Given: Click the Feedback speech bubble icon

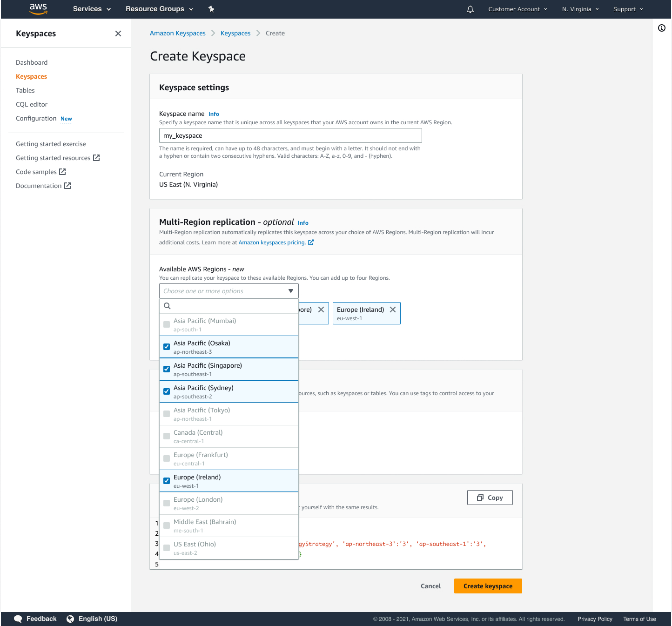Looking at the screenshot, I should pos(18,619).
